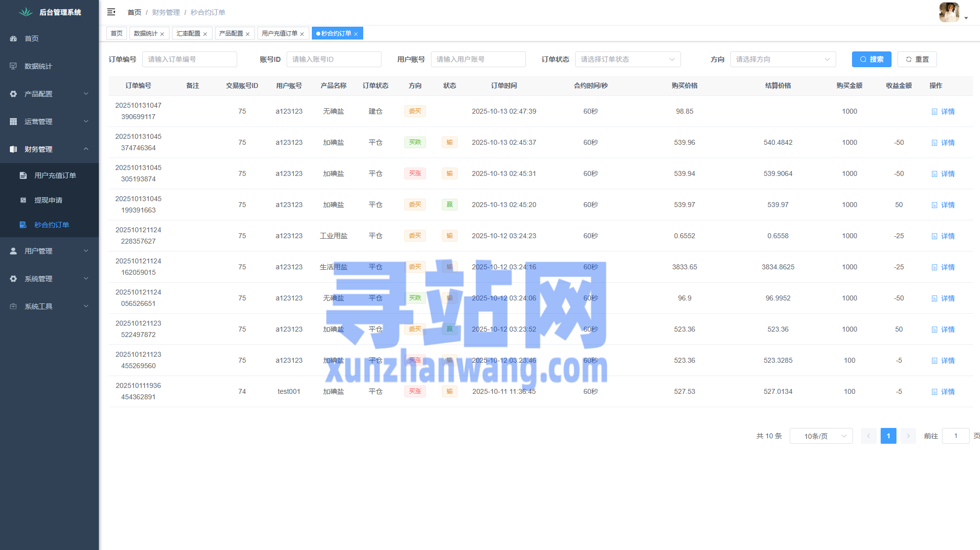The width and height of the screenshot is (980, 550).
Task: Click the sidebar collapse hamburger icon
Action: [111, 12]
